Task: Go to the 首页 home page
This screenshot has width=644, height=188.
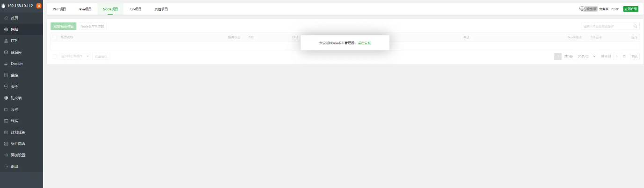Action: point(14,18)
